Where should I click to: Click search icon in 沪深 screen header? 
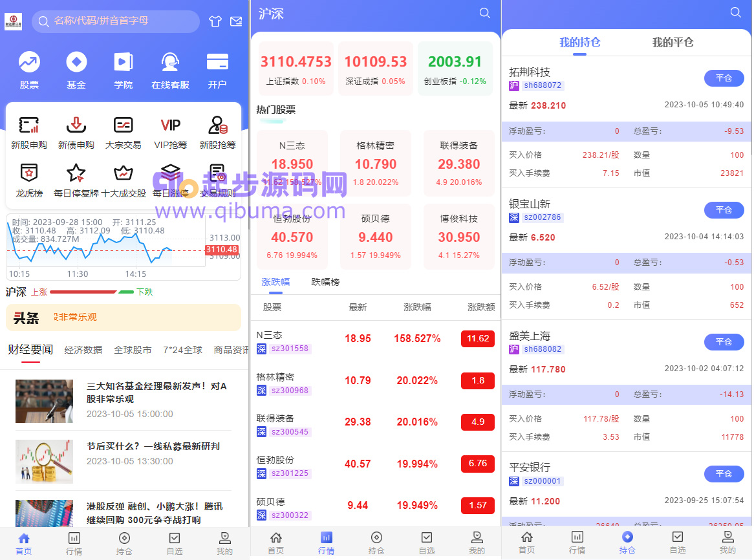click(x=485, y=13)
